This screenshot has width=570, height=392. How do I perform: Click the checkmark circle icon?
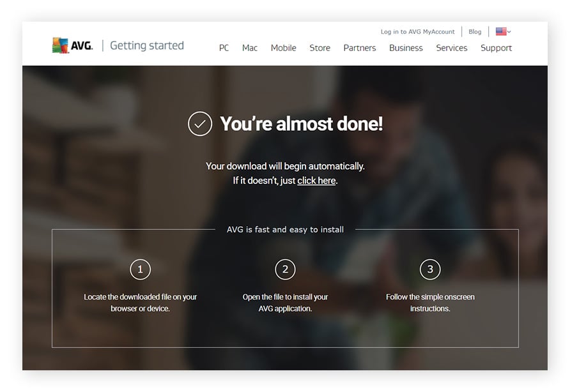(200, 124)
